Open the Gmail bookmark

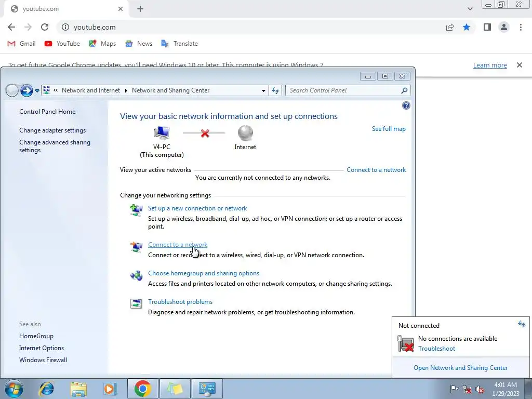[x=21, y=44]
